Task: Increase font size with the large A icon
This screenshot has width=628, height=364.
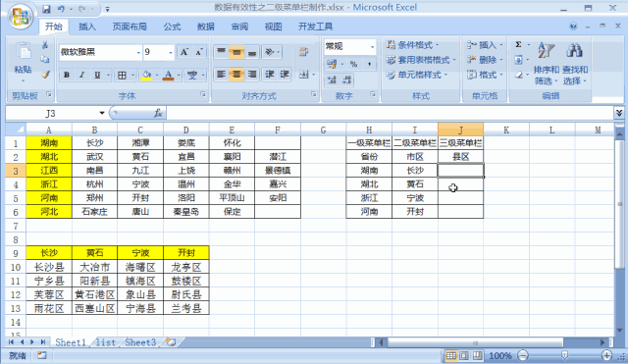Action: point(183,52)
